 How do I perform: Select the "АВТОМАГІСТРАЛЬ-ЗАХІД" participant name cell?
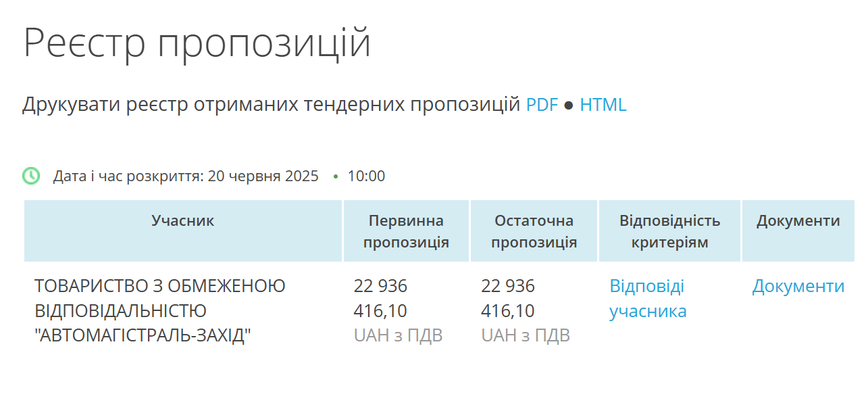[160, 311]
